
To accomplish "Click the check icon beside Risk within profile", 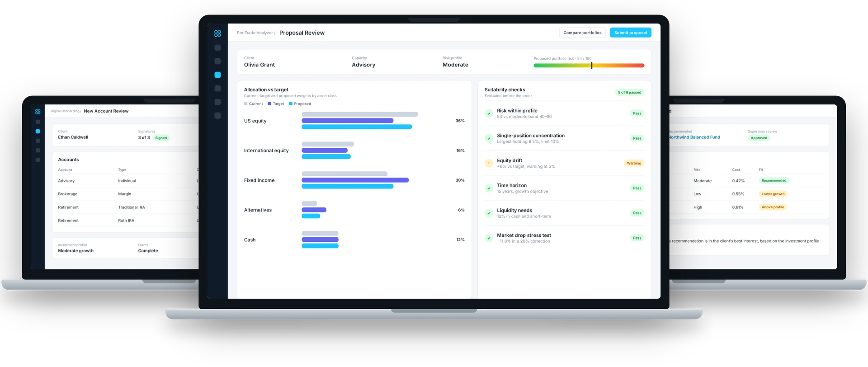I will click(x=489, y=113).
